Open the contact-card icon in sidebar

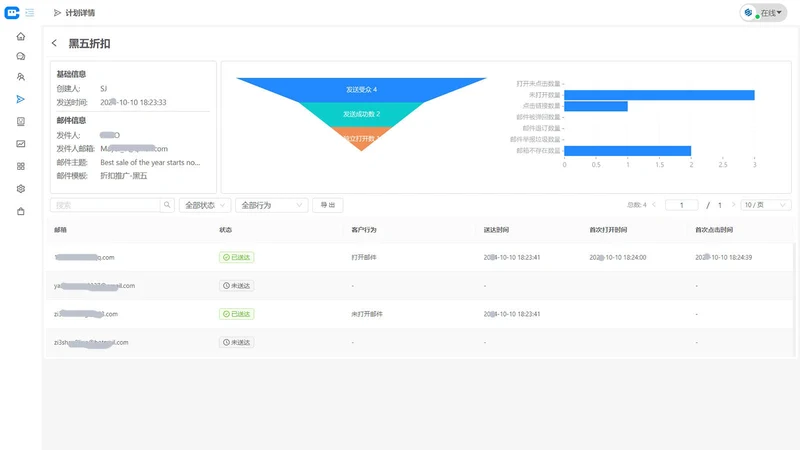pos(21,121)
